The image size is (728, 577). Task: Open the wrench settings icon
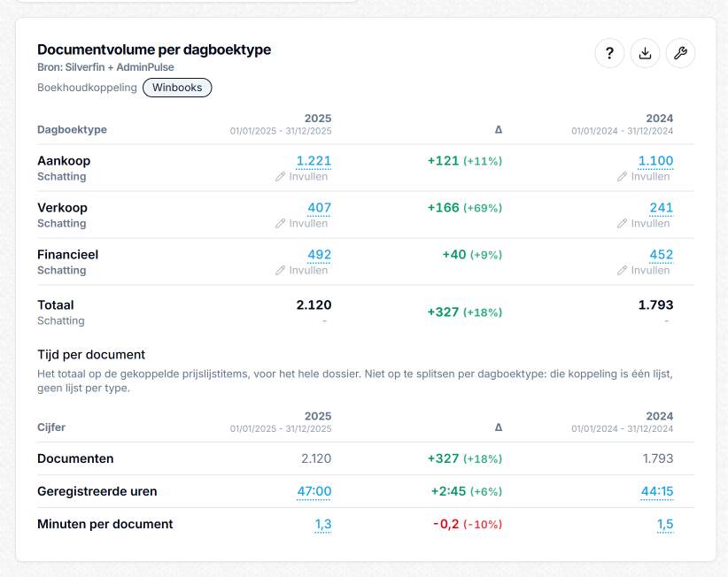(680, 53)
